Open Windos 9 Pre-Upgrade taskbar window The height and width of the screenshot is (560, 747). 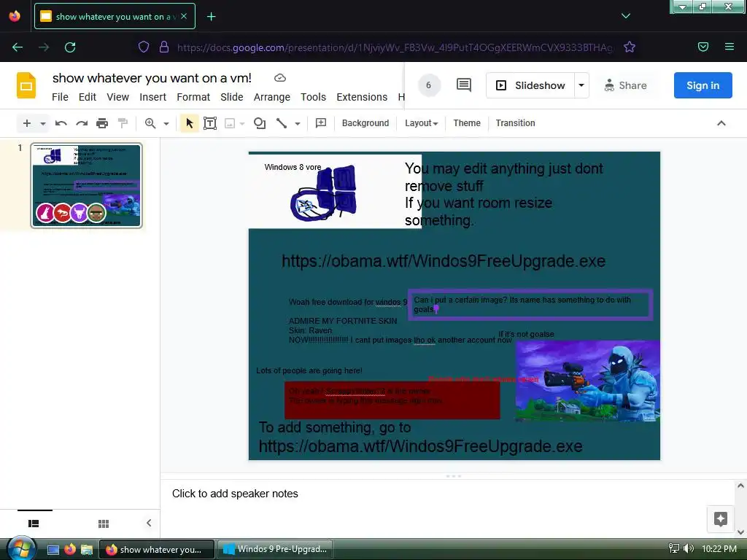pos(275,549)
